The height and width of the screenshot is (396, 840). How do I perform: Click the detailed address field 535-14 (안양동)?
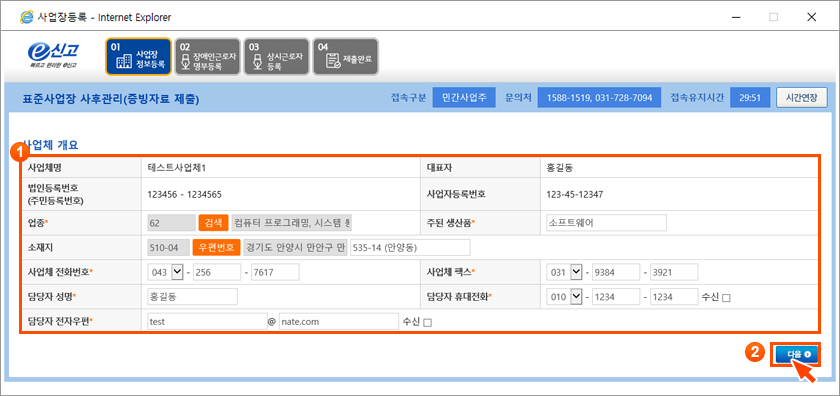(410, 248)
